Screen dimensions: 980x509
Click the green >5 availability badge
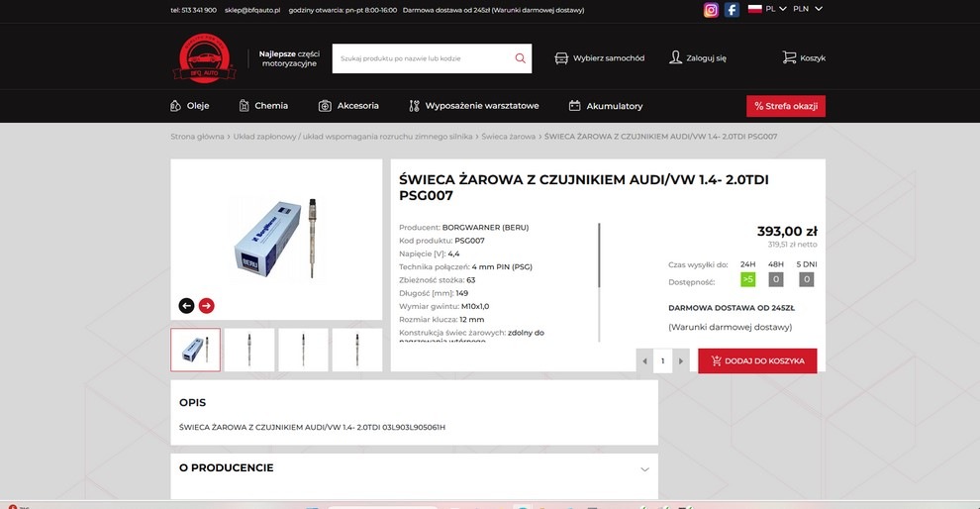(747, 279)
